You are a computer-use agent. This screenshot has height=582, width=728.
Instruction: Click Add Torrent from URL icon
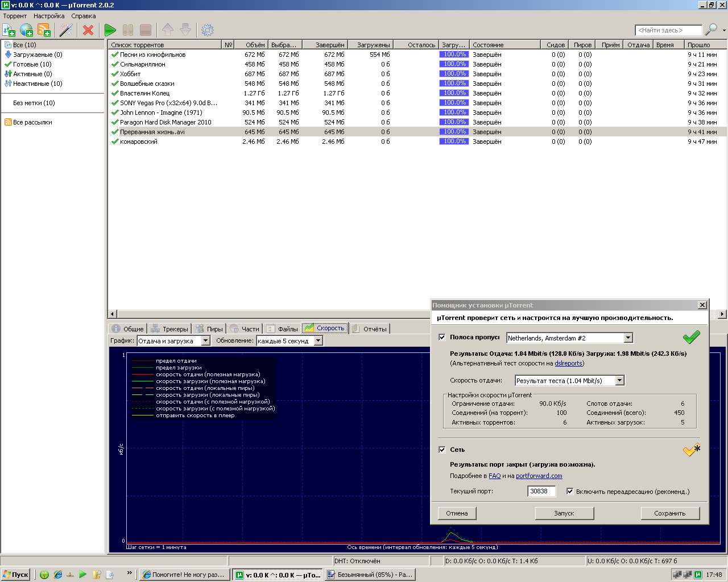tap(27, 30)
